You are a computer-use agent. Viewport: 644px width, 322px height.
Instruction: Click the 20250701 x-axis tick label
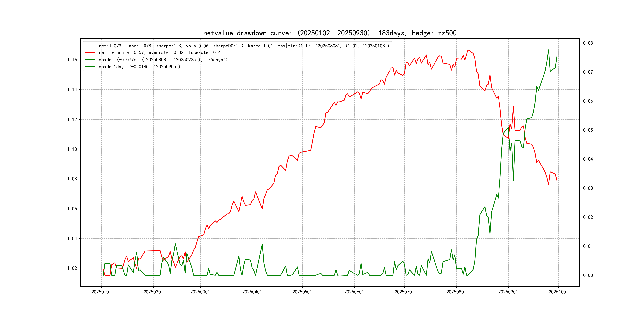tap(404, 292)
